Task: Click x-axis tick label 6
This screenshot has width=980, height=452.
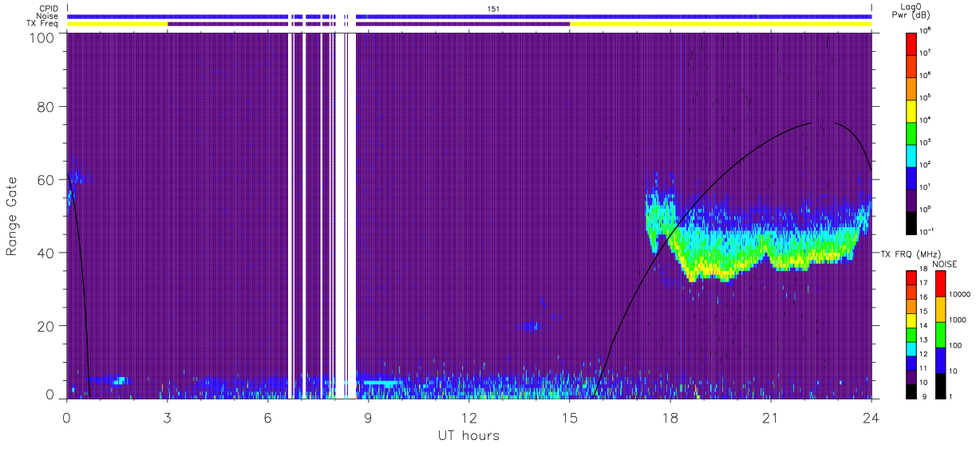Action: tap(267, 418)
